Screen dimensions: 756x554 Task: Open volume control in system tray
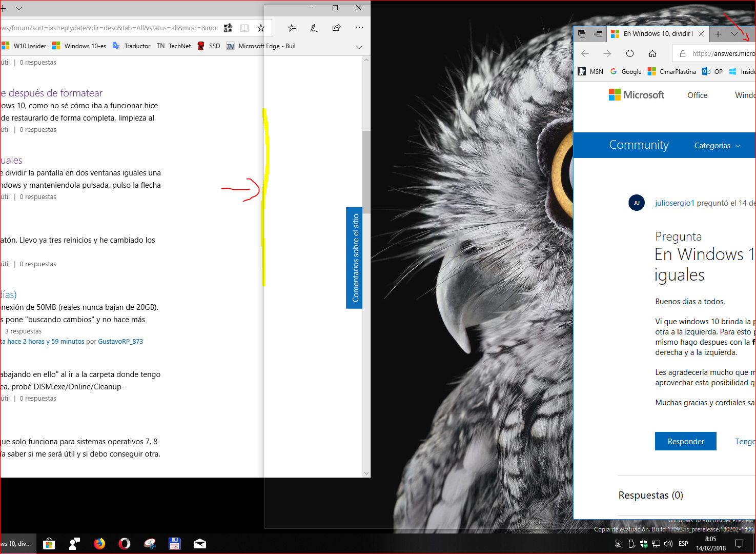(x=668, y=544)
